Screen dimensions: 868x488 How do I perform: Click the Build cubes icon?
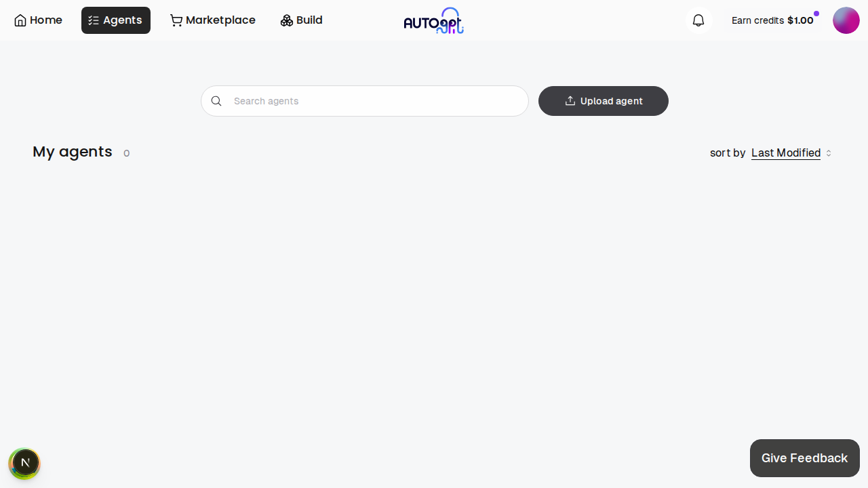(x=287, y=20)
